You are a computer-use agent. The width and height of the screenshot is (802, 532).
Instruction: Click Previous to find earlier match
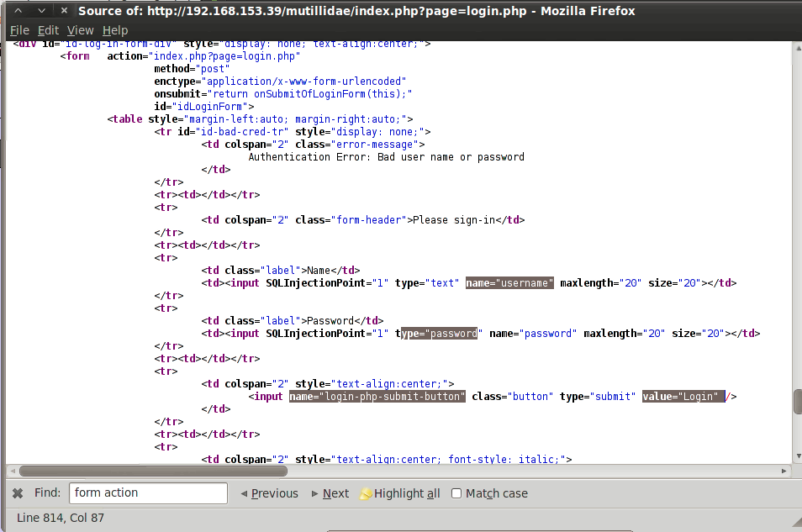coord(269,493)
